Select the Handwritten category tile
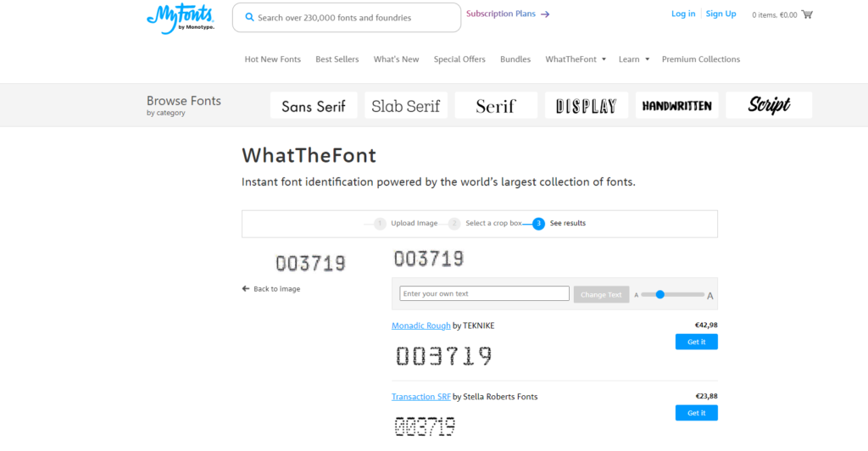Image resolution: width=868 pixels, height=451 pixels. [x=676, y=105]
